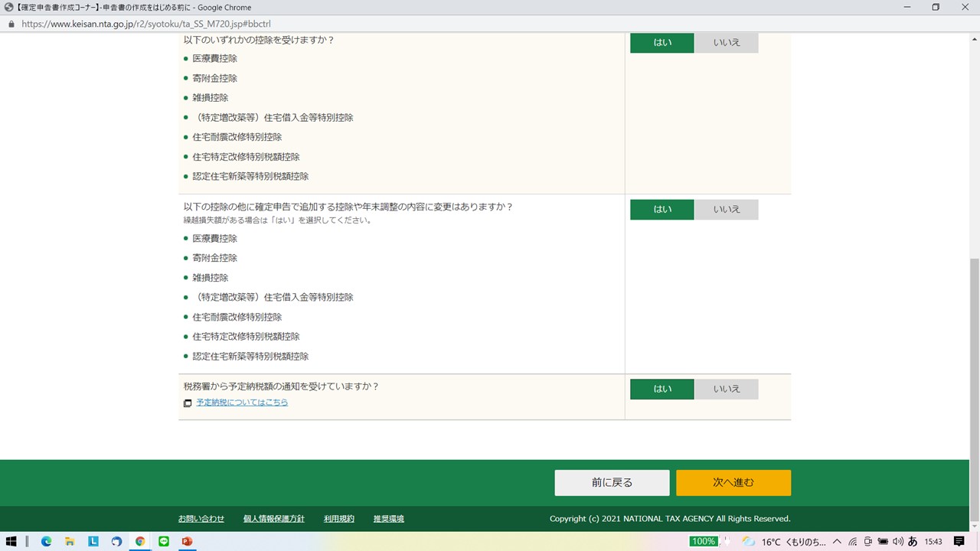
Task: Select はい for 予定納税額 notification question
Action: click(662, 389)
